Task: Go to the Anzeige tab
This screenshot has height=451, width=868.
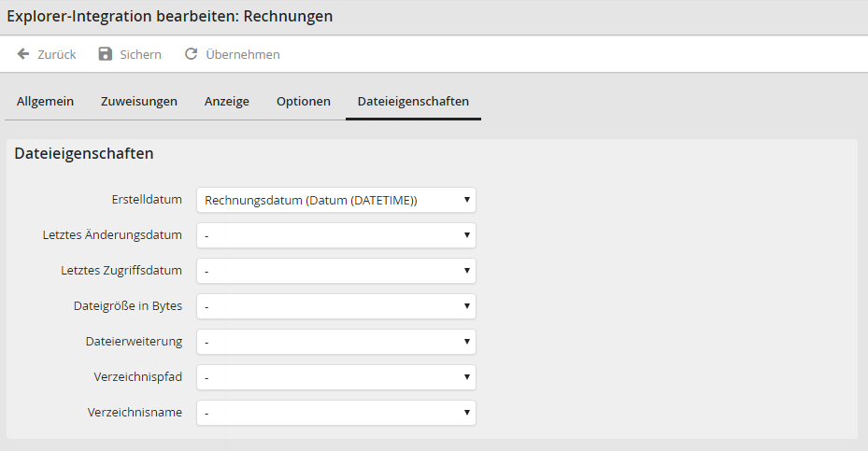Action: (x=227, y=102)
